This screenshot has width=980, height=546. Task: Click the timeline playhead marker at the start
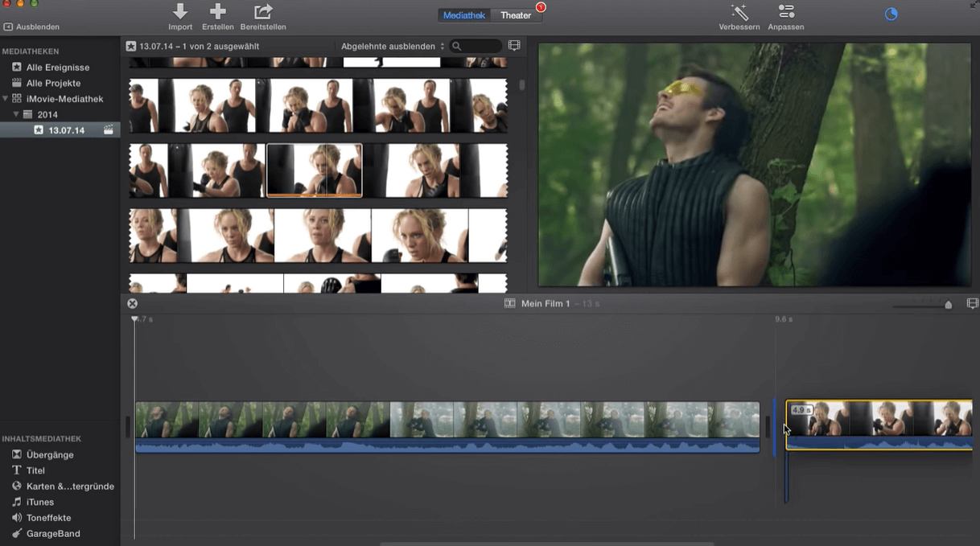click(x=134, y=319)
